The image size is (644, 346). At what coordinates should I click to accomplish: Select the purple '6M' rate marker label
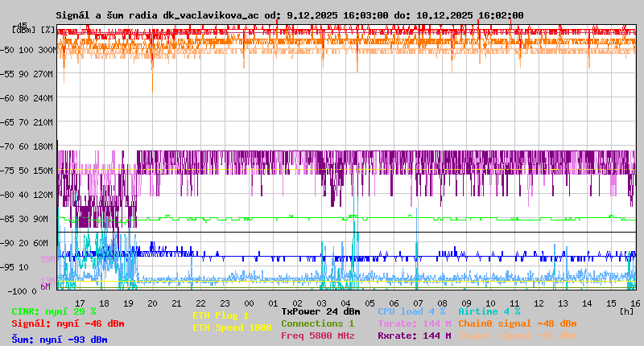[45, 286]
